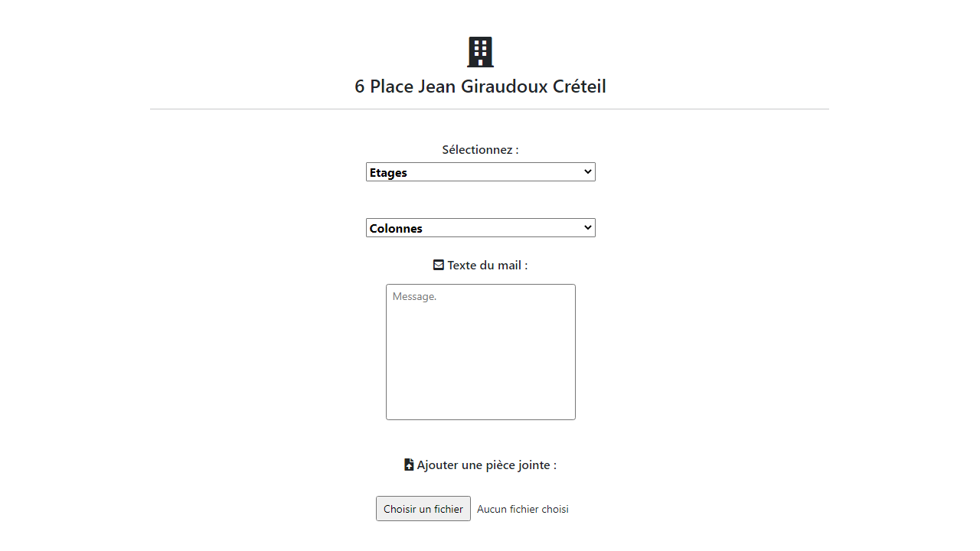
Task: Click the Texte du mail label
Action: [488, 265]
